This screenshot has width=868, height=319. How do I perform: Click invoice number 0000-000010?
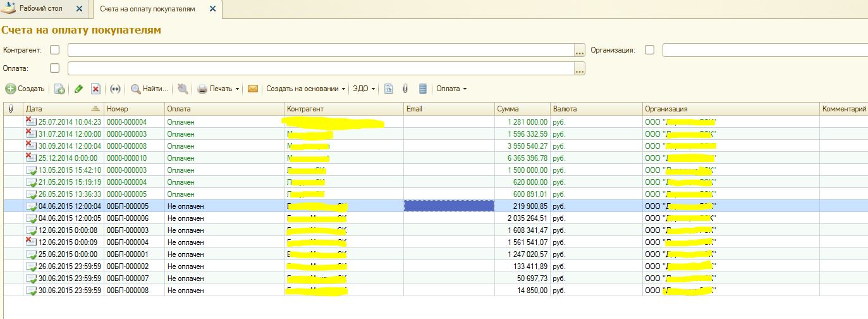[126, 158]
